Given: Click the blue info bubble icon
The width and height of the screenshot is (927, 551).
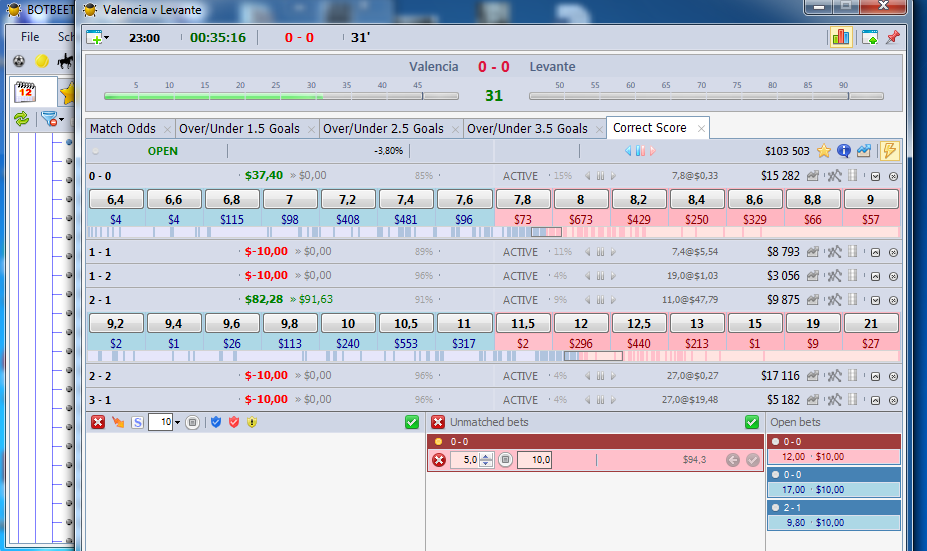Looking at the screenshot, I should tap(844, 151).
